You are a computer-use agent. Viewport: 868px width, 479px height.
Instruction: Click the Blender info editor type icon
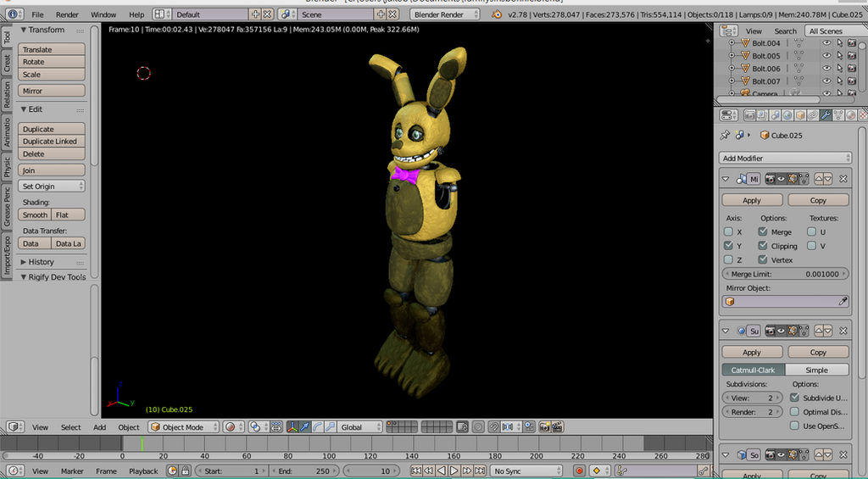(14, 14)
